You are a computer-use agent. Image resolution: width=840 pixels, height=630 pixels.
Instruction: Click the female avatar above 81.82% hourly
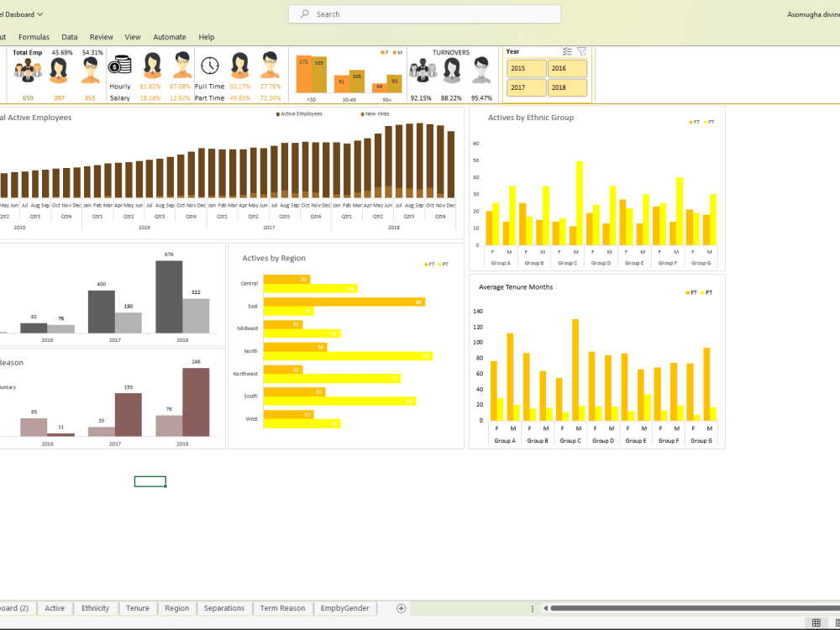click(152, 66)
